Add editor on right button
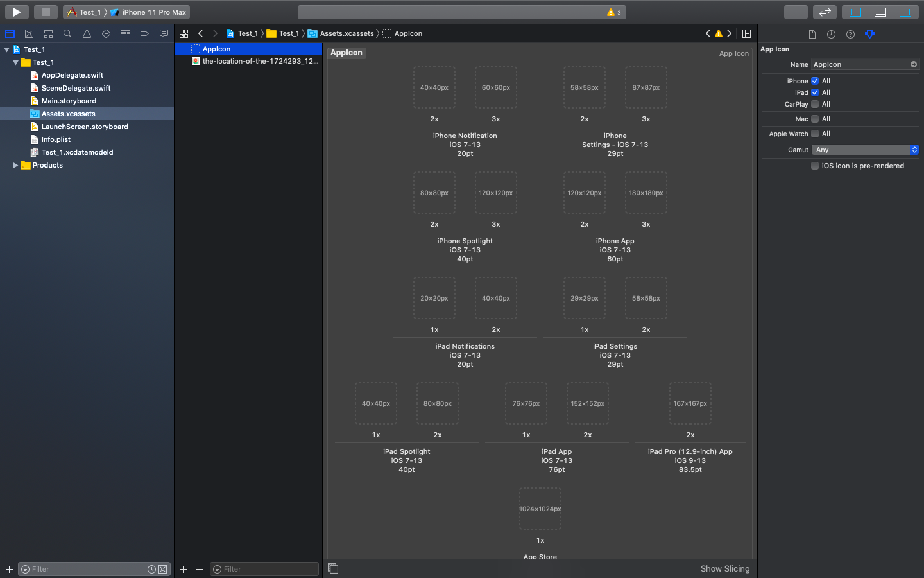This screenshot has width=924, height=578. tap(747, 33)
